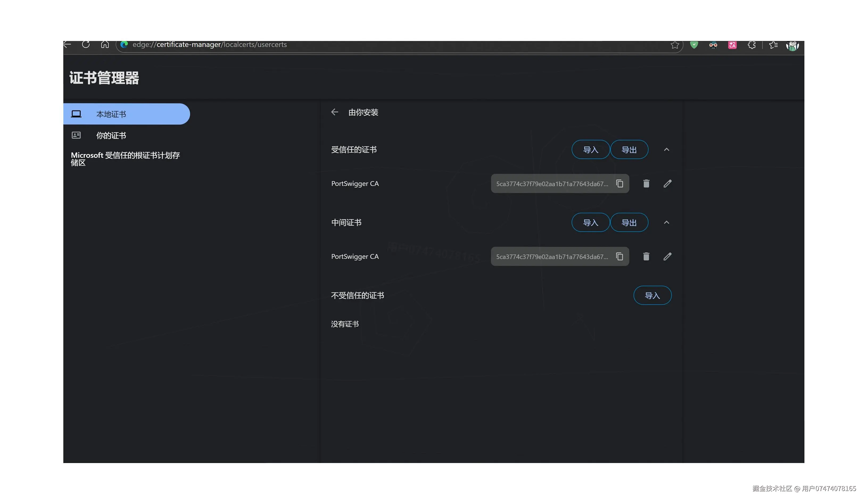
Task: Select PortSwigger CA under 受信任的证书
Action: pyautogui.click(x=355, y=184)
